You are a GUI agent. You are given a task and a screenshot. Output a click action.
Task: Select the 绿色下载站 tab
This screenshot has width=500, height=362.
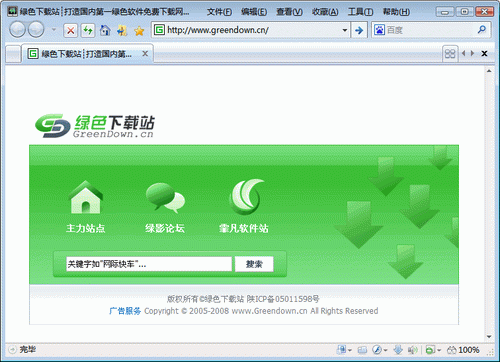pyautogui.click(x=86, y=54)
